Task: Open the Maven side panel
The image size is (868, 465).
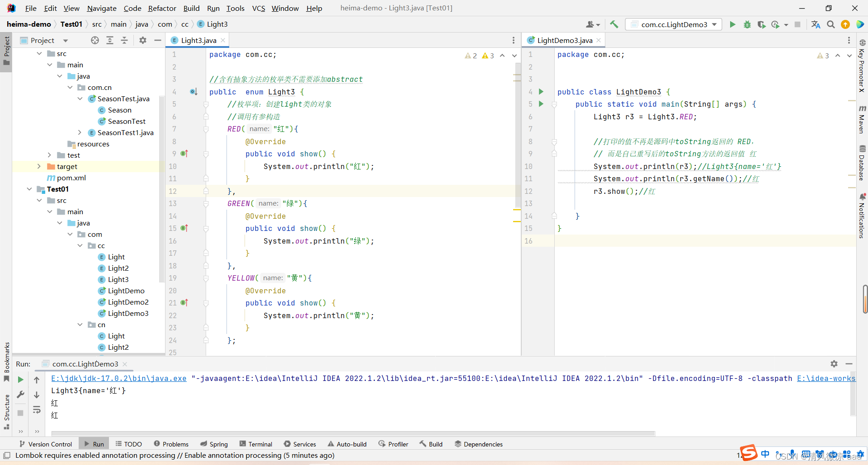Action: pyautogui.click(x=862, y=119)
